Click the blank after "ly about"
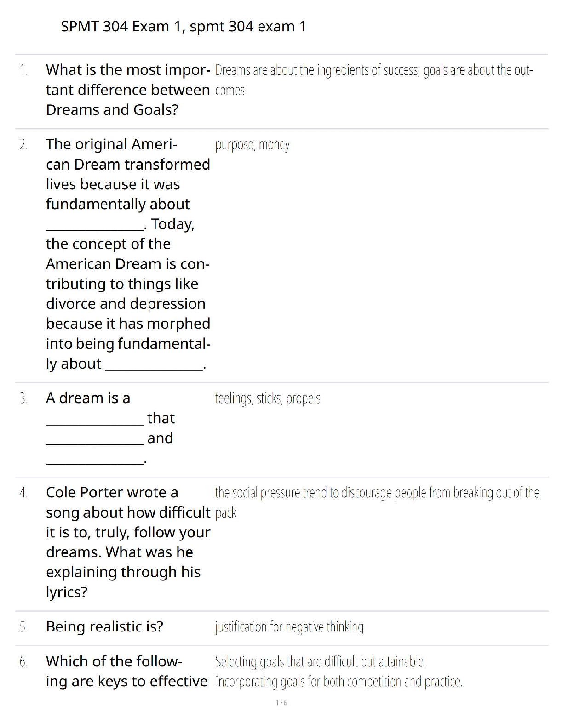 point(154,368)
